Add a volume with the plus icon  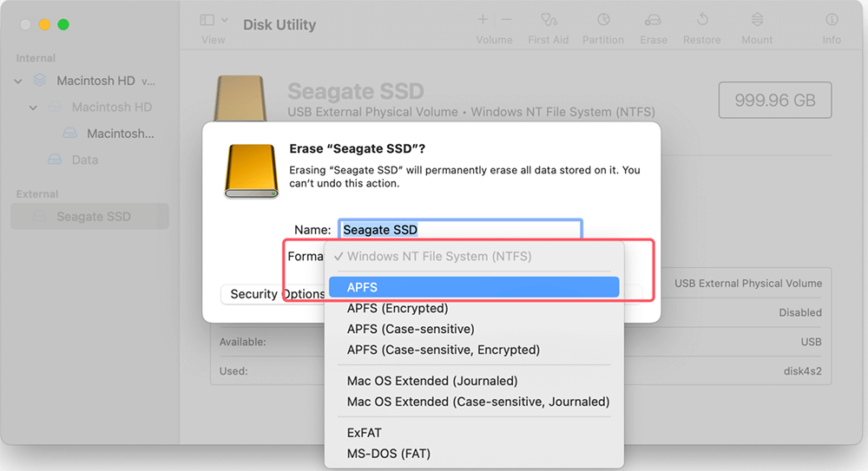[483, 19]
